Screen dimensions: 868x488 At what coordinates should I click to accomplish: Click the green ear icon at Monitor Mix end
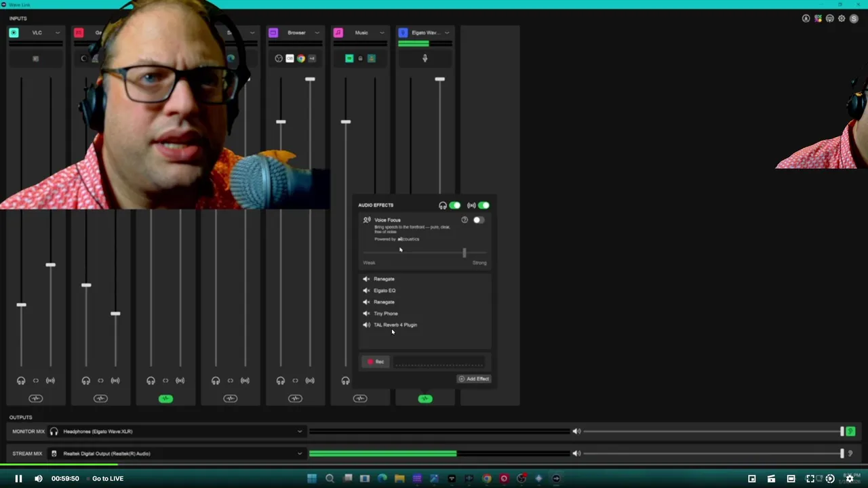point(850,431)
